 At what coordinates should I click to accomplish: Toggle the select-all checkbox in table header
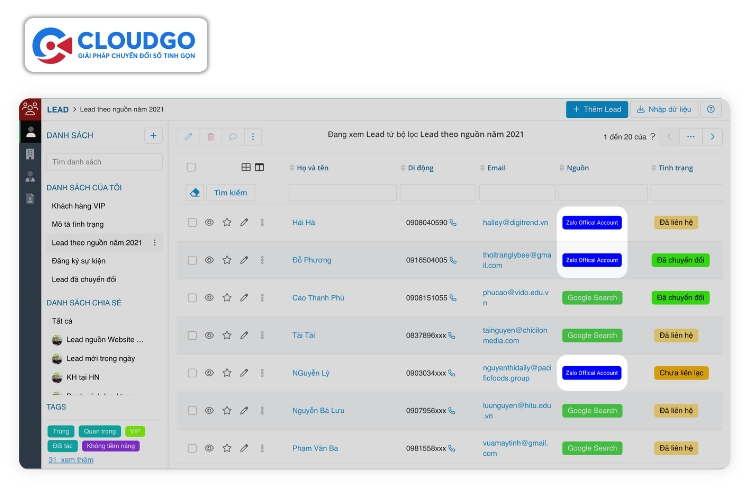[x=192, y=167]
